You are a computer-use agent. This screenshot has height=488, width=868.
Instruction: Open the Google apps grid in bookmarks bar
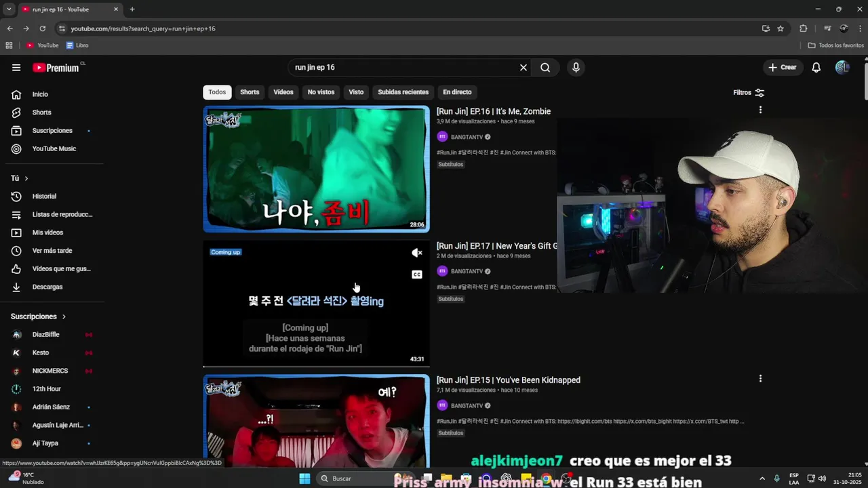point(9,45)
